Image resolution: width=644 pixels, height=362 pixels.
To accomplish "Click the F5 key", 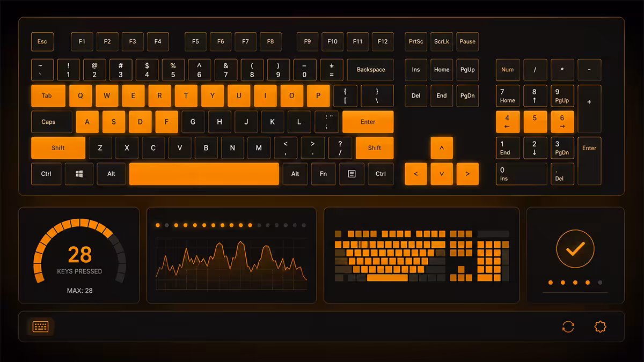I will [x=195, y=41].
